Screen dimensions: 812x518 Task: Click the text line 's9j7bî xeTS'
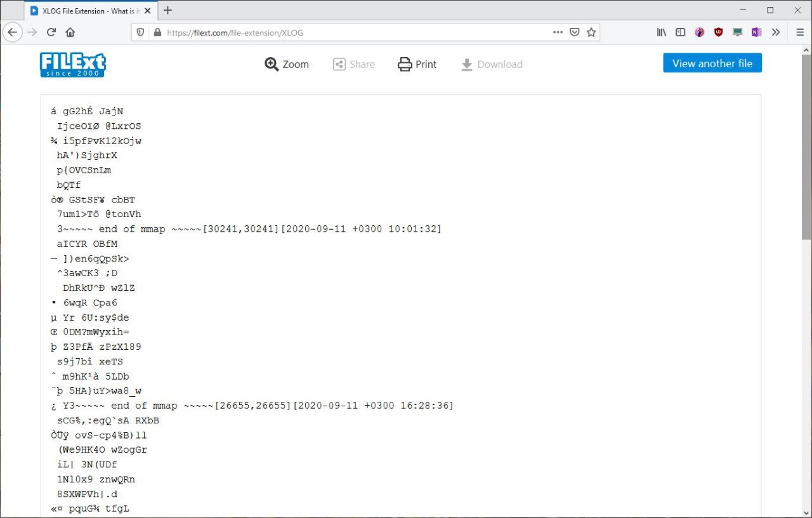pyautogui.click(x=90, y=362)
